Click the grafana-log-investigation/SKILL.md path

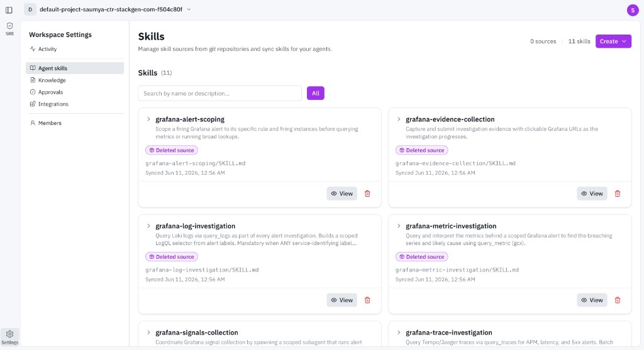(202, 270)
